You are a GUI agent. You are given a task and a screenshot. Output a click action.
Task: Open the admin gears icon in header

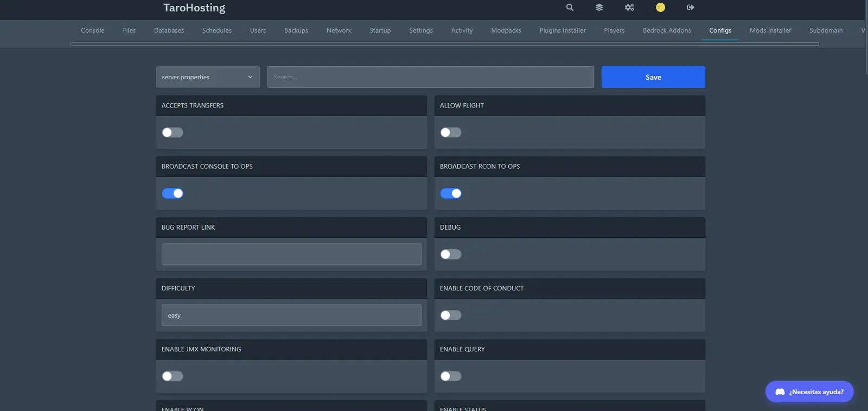tap(629, 8)
